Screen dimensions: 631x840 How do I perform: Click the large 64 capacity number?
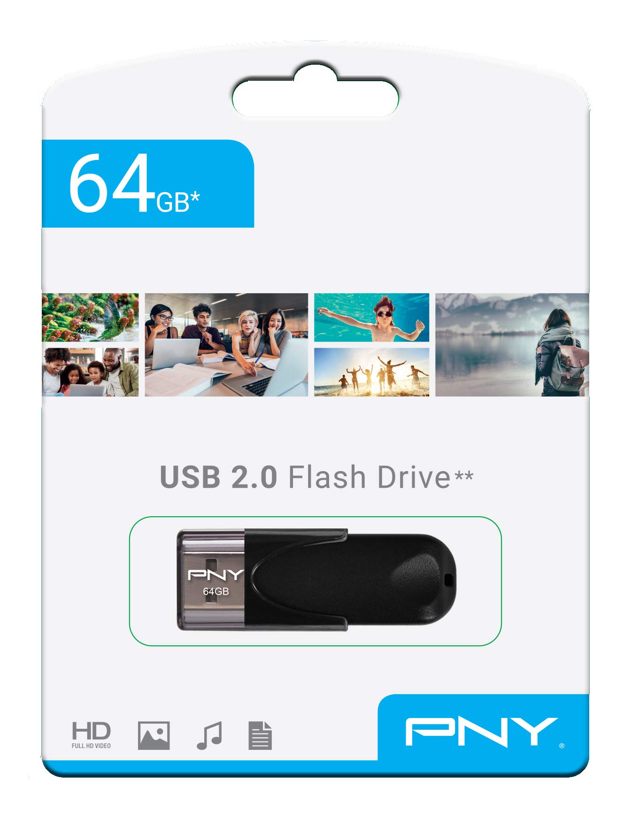coord(111,183)
